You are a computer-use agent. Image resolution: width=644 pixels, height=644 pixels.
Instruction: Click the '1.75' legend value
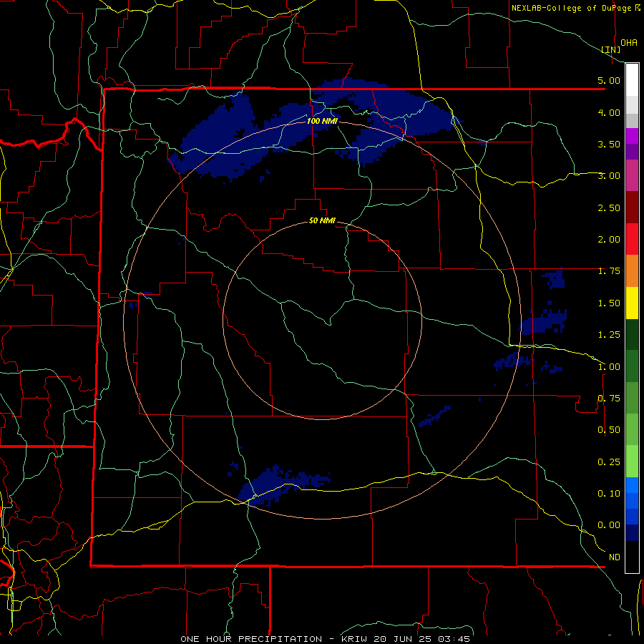coord(609,271)
